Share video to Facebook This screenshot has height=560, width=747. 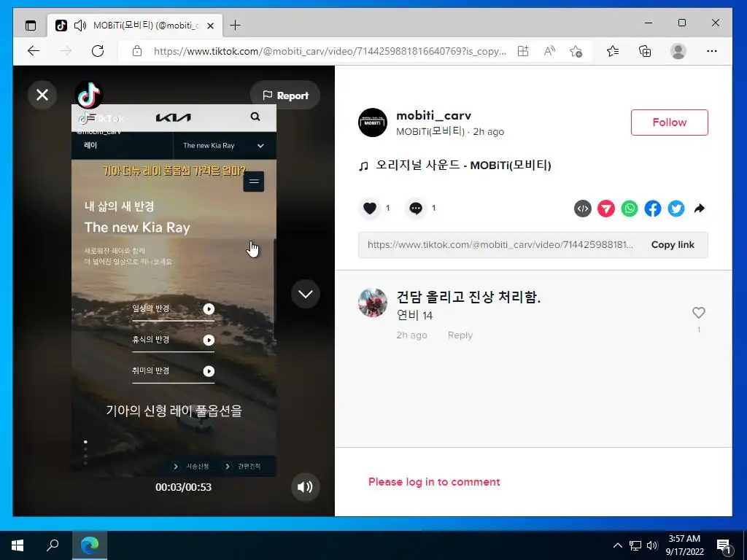coord(653,209)
